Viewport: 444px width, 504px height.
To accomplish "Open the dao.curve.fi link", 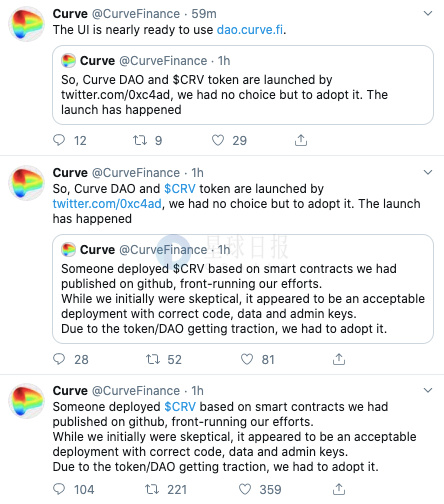I will [x=250, y=30].
